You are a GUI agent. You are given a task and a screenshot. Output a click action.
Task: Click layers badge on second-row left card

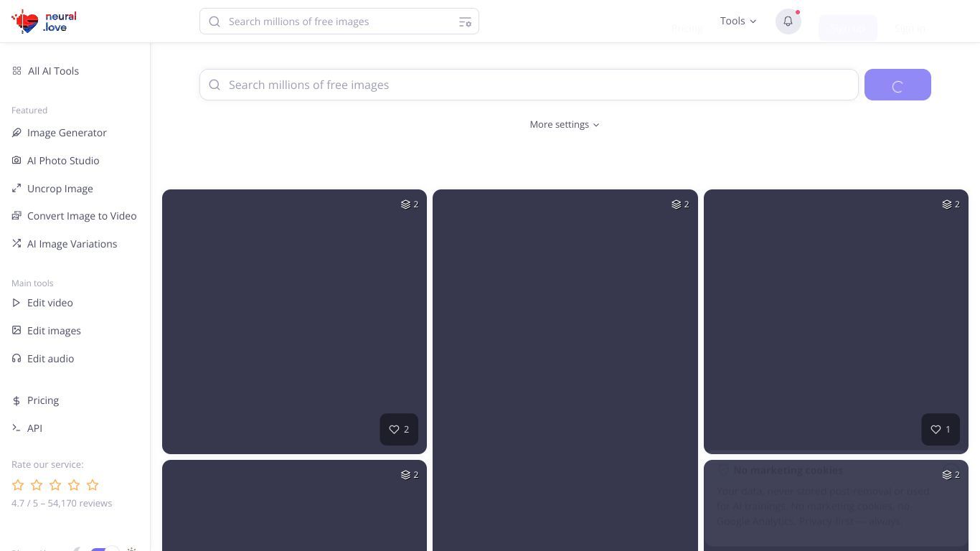point(410,475)
